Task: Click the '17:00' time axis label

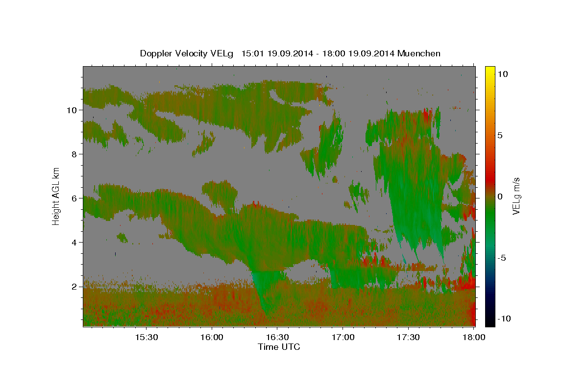Action: [343, 337]
